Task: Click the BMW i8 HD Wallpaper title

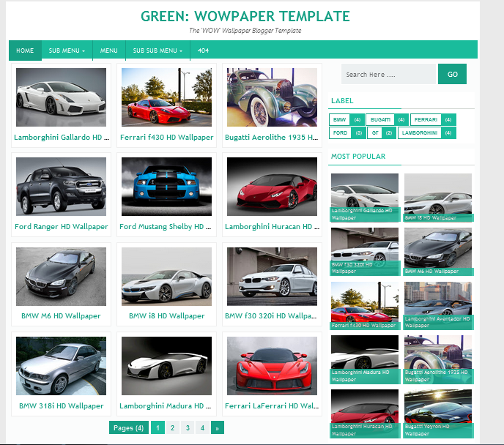Action: tap(166, 316)
